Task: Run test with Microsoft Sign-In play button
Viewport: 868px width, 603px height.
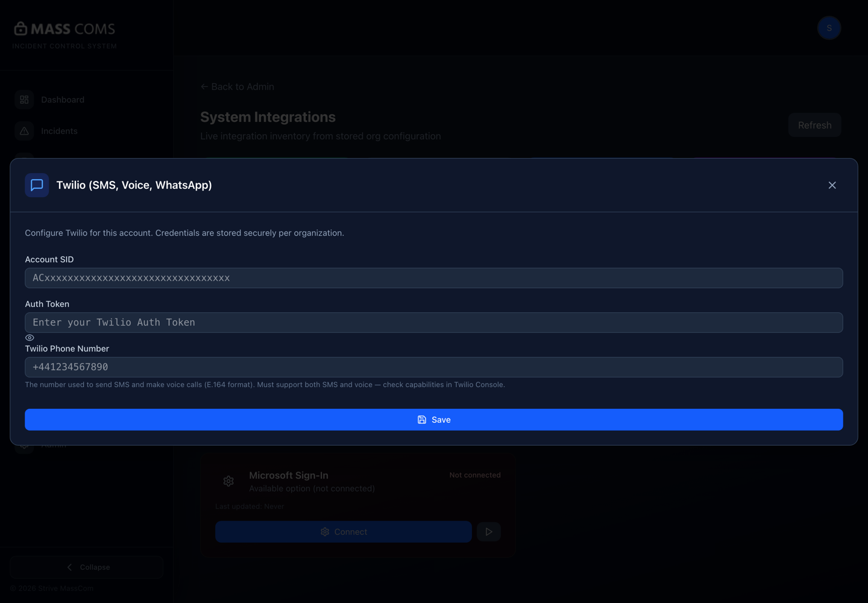Action: pos(489,532)
